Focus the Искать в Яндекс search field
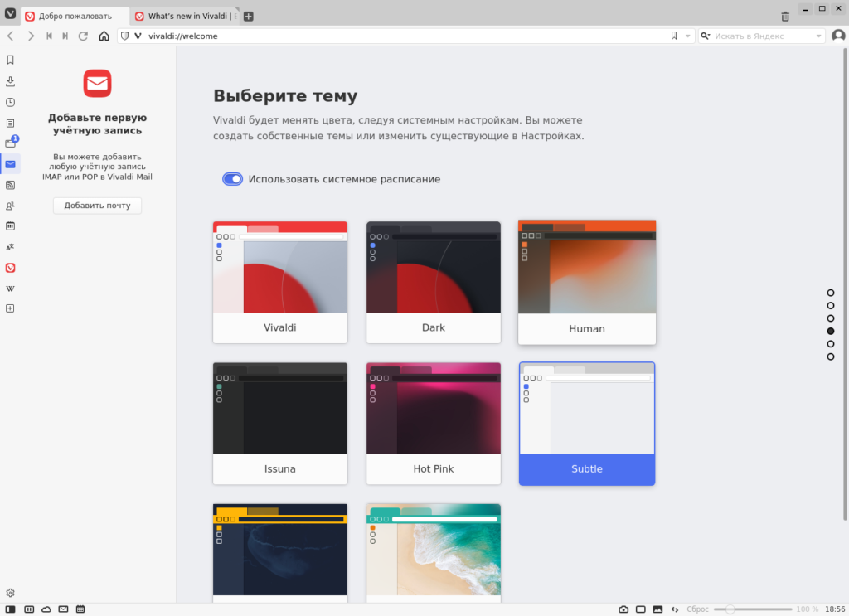The image size is (849, 616). pyautogui.click(x=763, y=36)
